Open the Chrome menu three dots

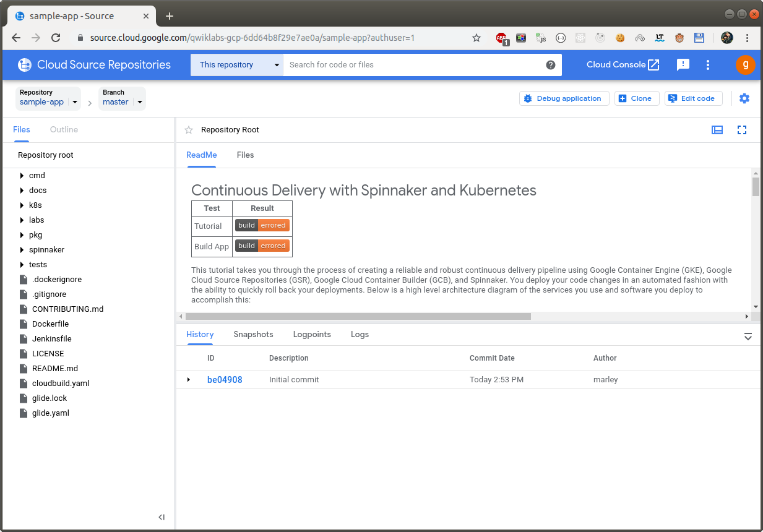pyautogui.click(x=749, y=38)
